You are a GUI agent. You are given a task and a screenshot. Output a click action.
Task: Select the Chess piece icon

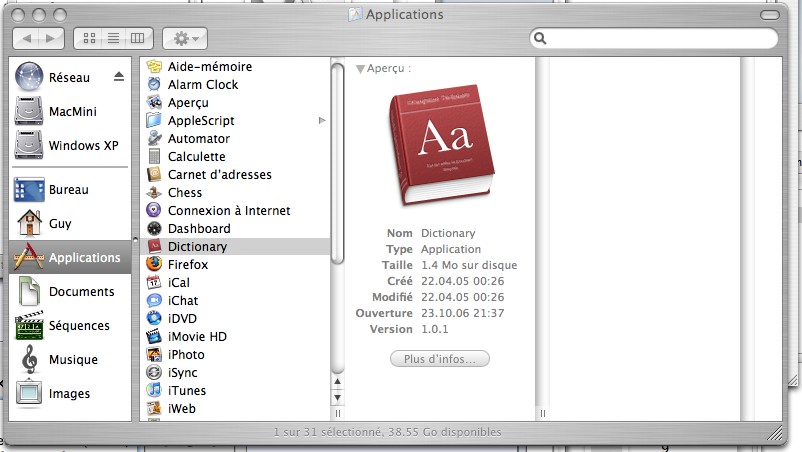point(154,193)
